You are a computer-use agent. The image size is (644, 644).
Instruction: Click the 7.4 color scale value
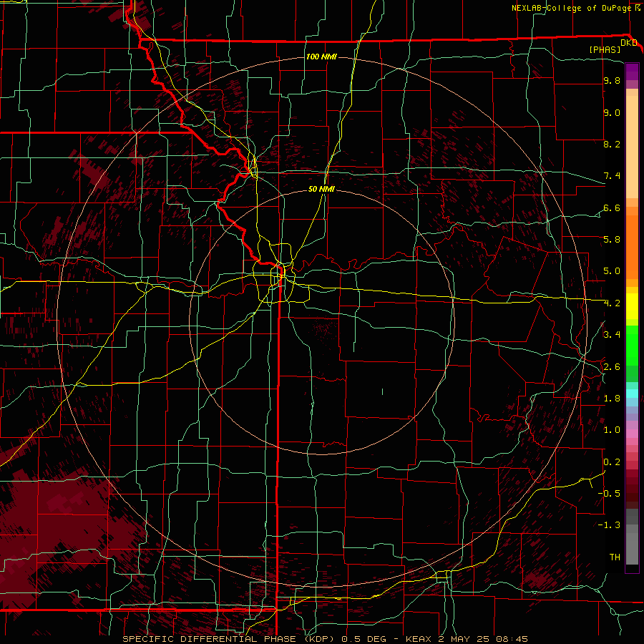tap(612, 176)
